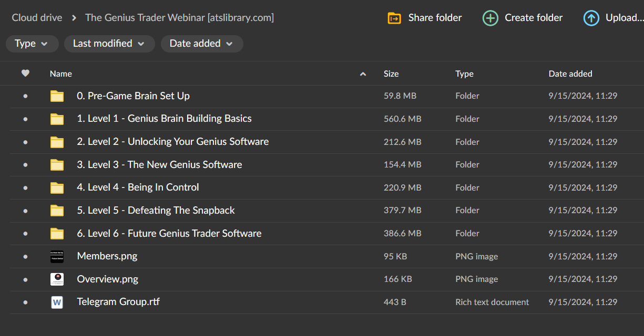Click the Share folder icon

[x=394, y=17]
